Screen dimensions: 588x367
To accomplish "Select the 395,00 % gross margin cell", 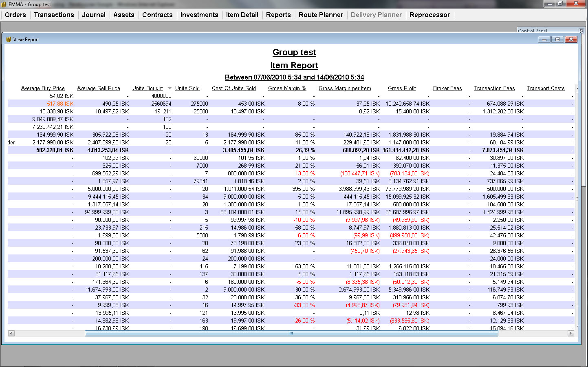I will (304, 189).
